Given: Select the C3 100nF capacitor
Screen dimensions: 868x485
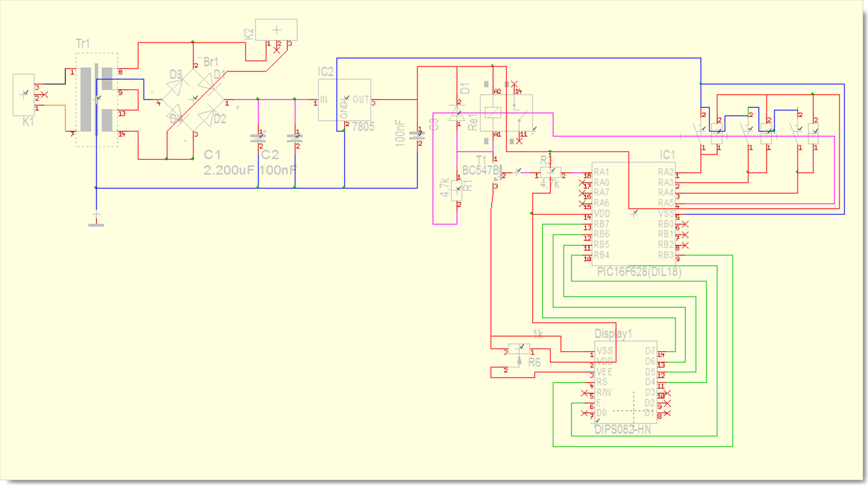Looking at the screenshot, I should tap(417, 136).
